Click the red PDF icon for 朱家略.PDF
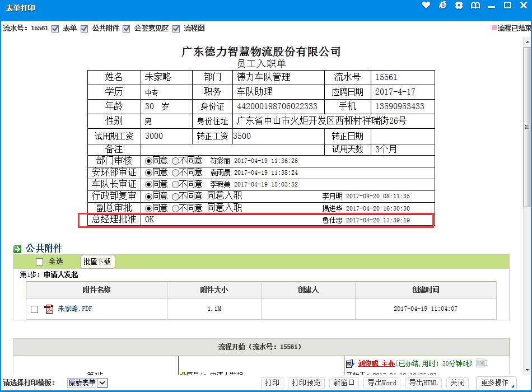532x392 pixels. [49, 309]
